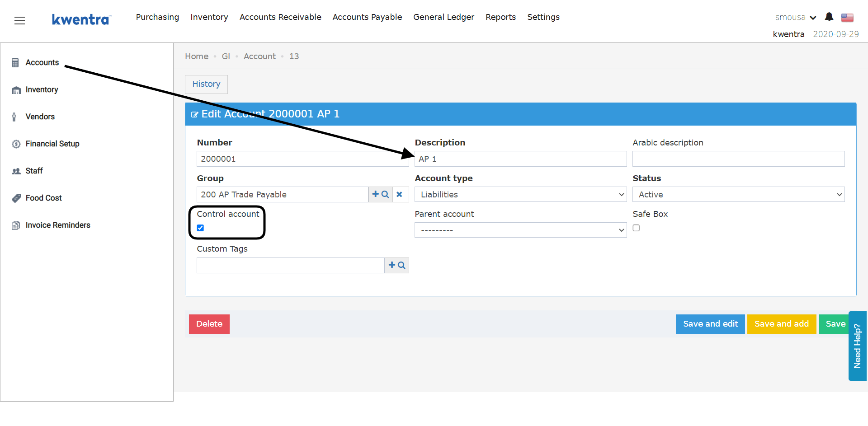Select Accounts in the sidebar

click(x=42, y=63)
